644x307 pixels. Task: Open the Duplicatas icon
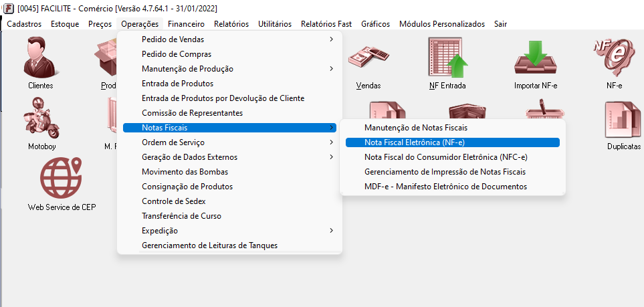(x=623, y=120)
